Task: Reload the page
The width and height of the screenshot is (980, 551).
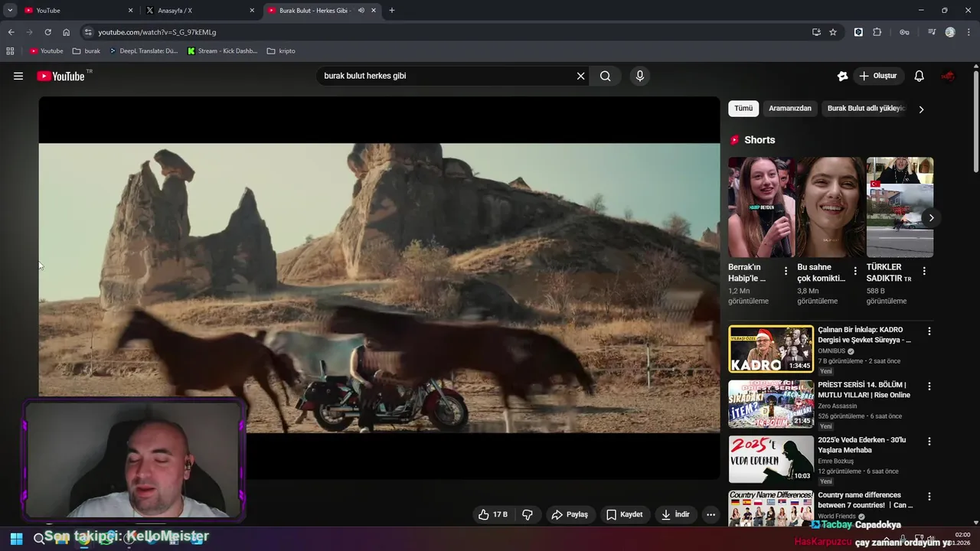Action: pos(47,32)
